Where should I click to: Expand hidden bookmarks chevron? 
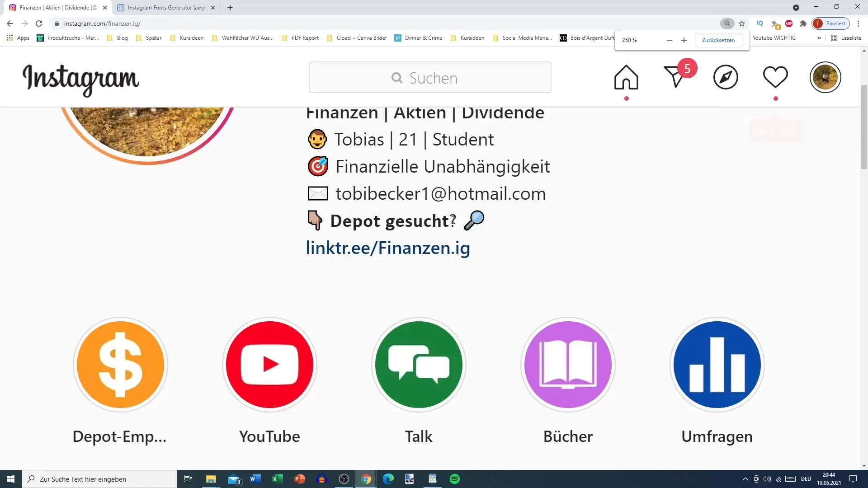819,38
